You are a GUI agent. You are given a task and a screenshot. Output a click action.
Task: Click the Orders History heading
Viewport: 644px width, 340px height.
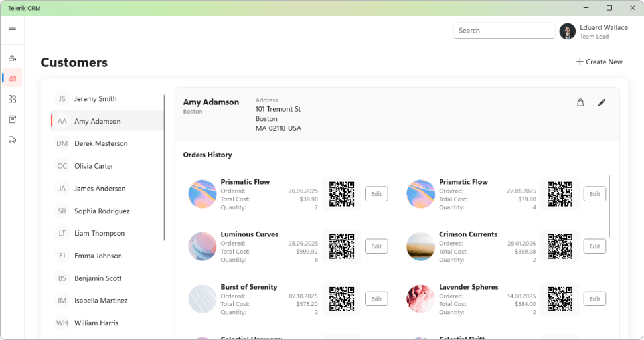click(x=207, y=155)
